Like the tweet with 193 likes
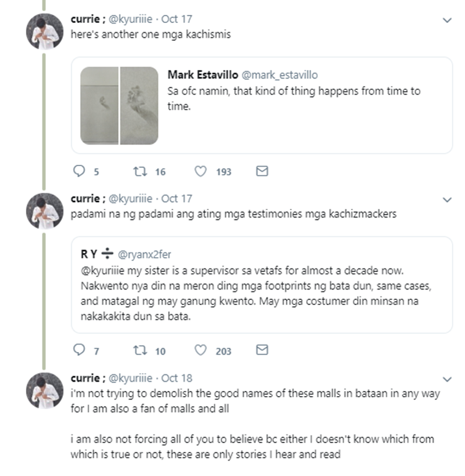The image size is (465, 476). tap(200, 171)
